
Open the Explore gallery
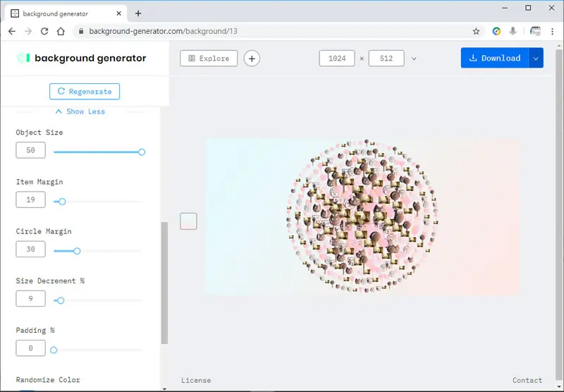209,59
